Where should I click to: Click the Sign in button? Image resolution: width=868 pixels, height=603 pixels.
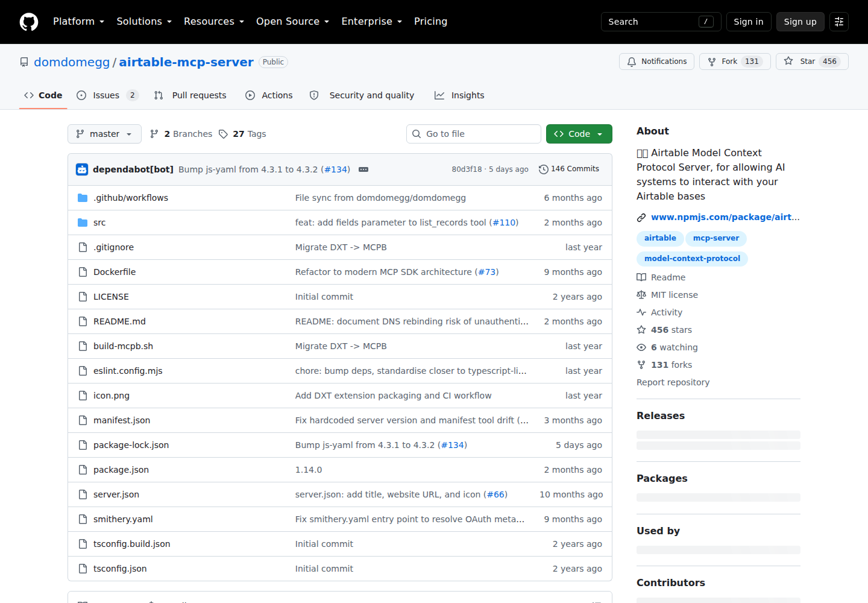click(x=748, y=22)
